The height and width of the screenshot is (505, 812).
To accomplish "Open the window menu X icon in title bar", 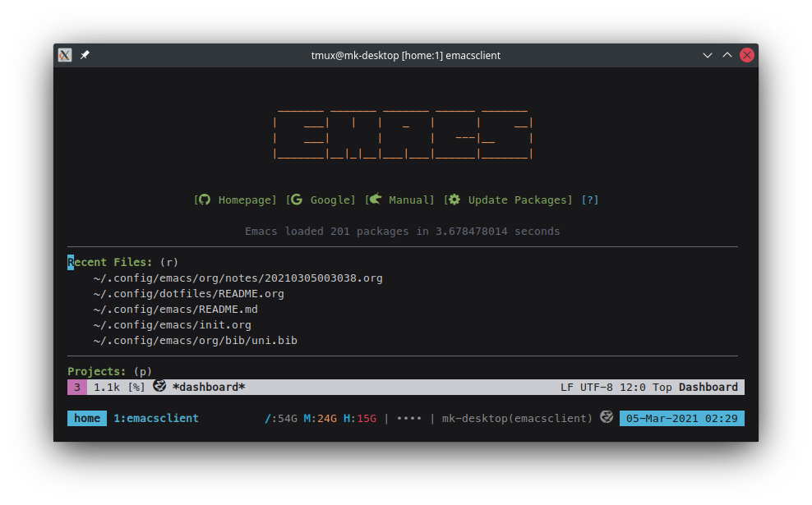I will pos(66,55).
